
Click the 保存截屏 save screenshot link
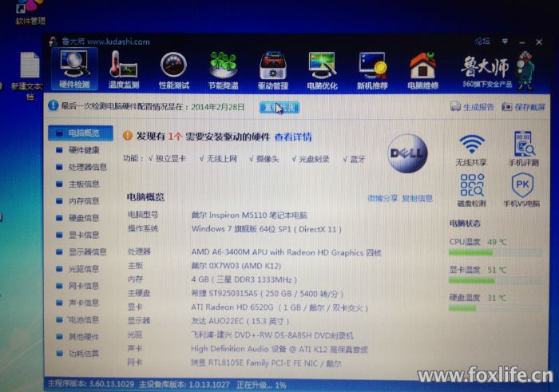[x=525, y=106]
